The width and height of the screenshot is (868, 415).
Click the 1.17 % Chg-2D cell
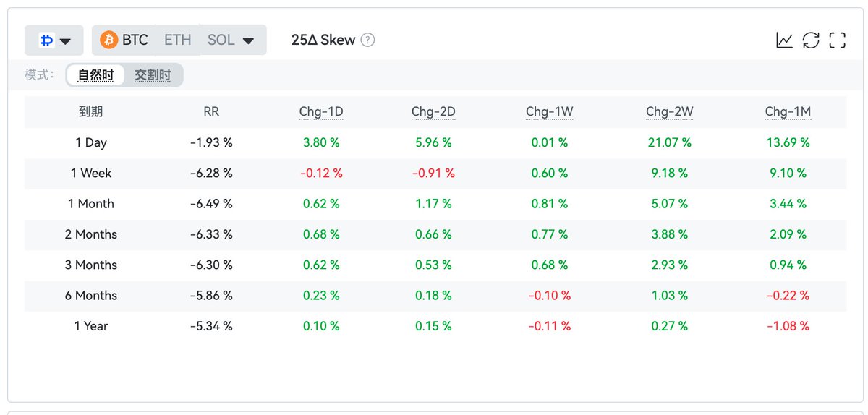tap(433, 204)
